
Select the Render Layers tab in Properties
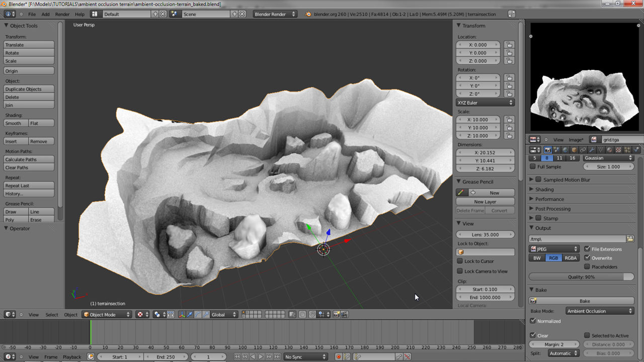tap(556, 149)
